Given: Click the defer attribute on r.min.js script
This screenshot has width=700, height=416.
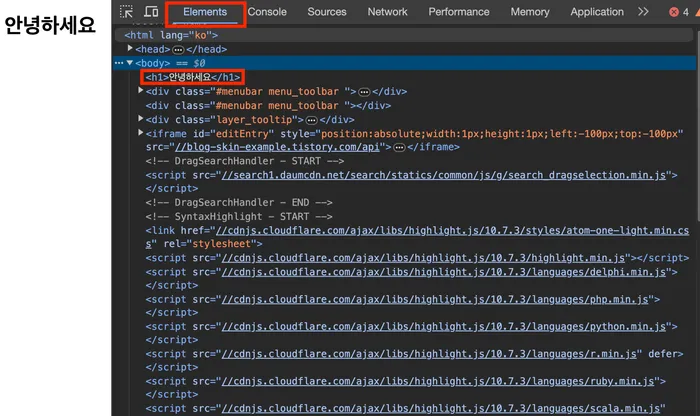Looking at the screenshot, I should pos(663,354).
